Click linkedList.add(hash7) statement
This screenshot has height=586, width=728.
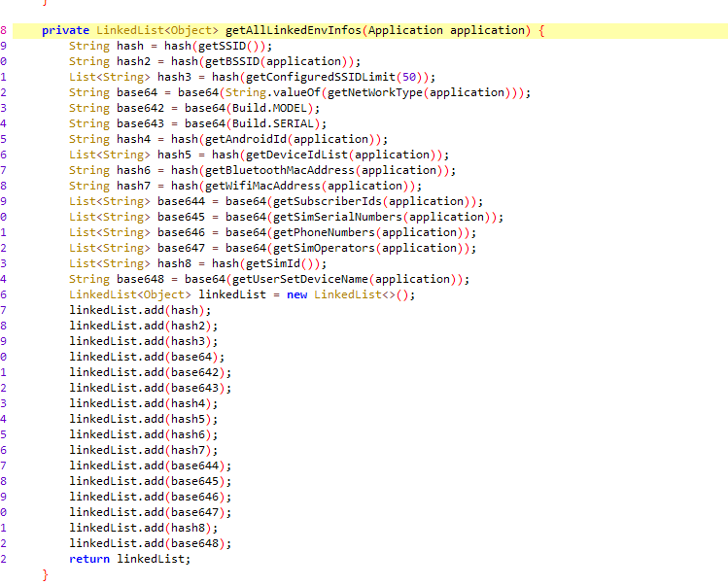(144, 450)
